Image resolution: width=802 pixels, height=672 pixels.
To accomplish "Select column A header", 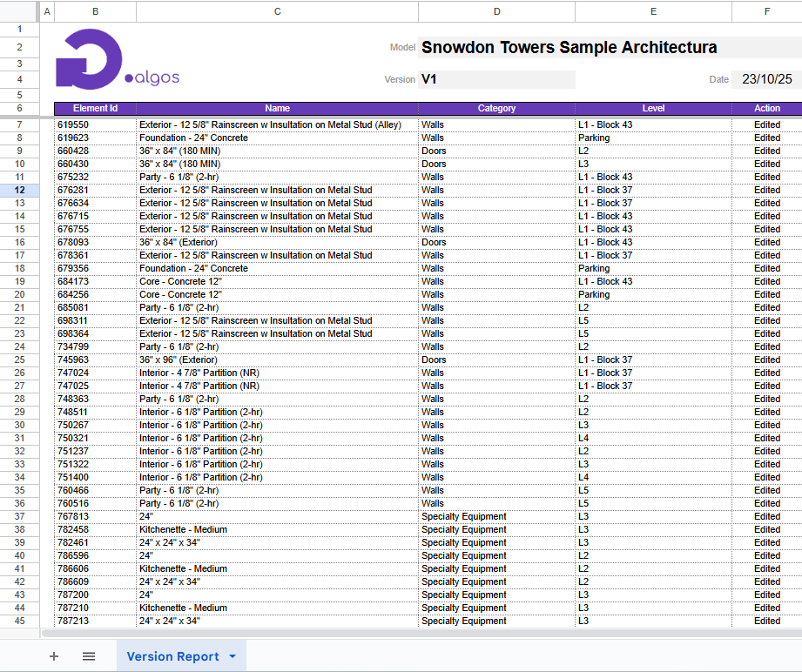I will point(46,11).
